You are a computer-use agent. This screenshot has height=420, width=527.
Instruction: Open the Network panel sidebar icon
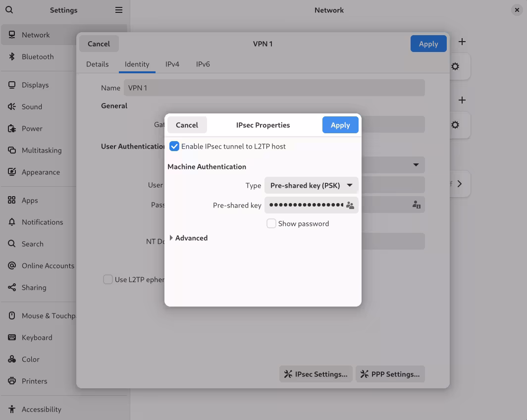point(11,35)
